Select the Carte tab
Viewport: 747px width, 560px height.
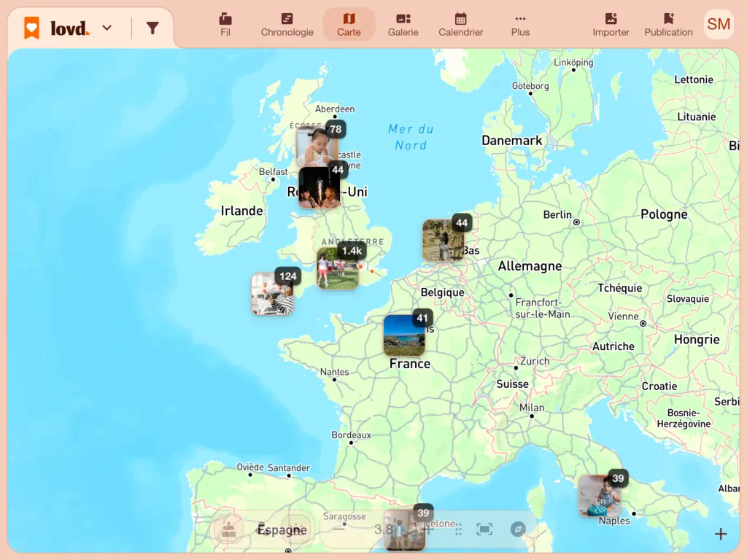349,25
